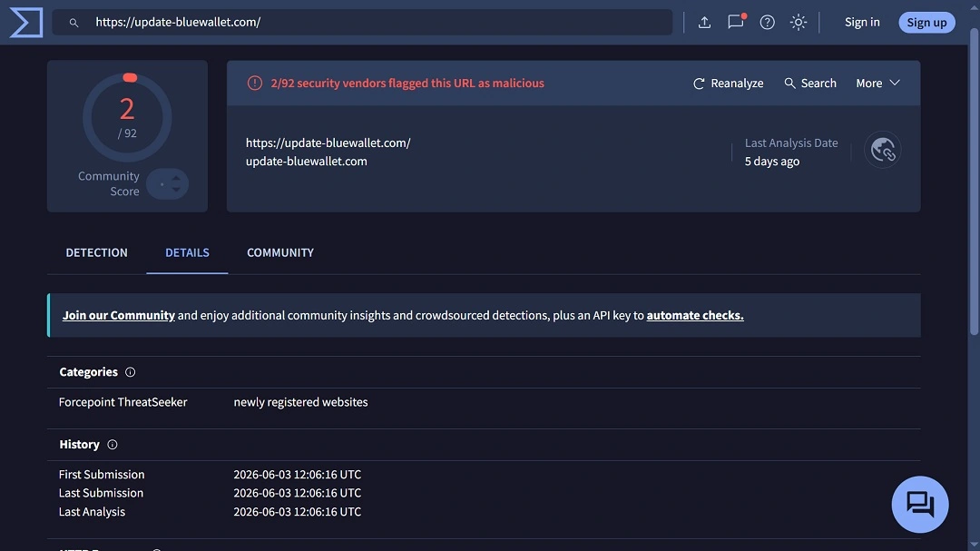Click the Categories section heading
980x551 pixels.
(x=88, y=372)
